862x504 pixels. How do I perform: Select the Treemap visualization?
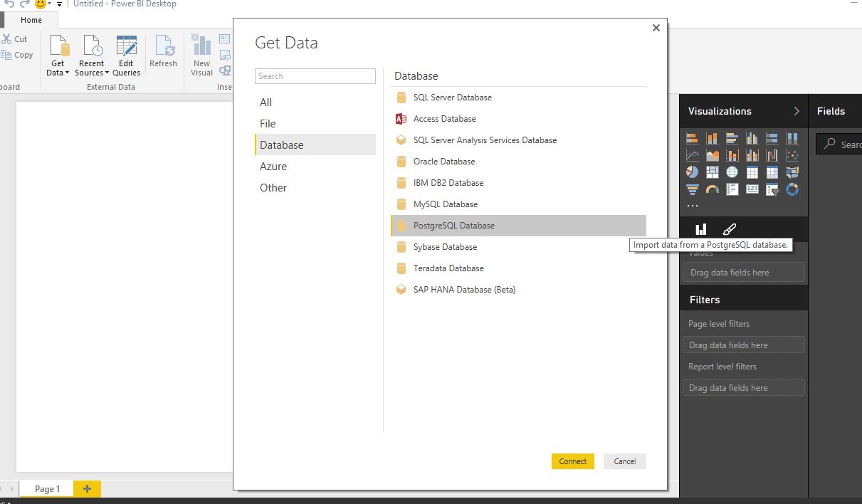click(713, 172)
